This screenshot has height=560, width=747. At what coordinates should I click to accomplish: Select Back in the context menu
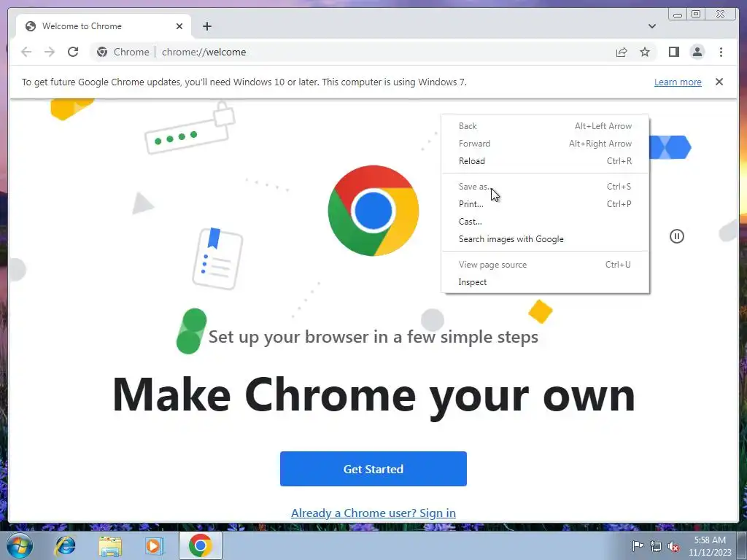[x=545, y=125]
